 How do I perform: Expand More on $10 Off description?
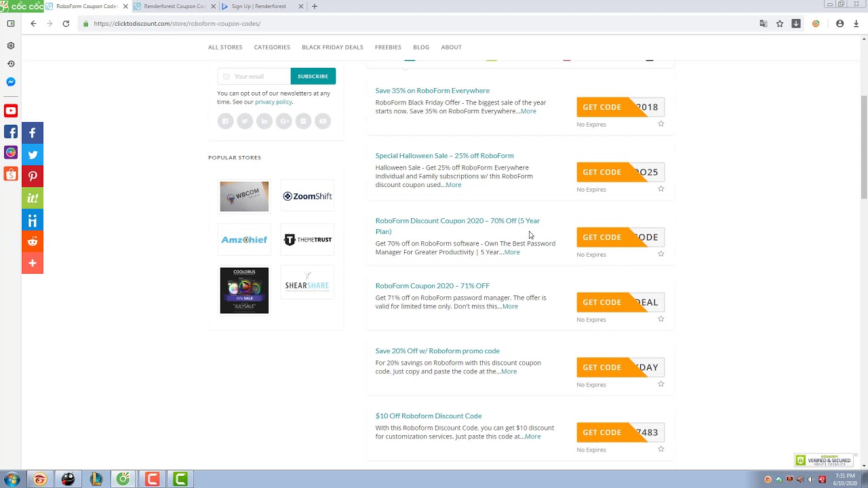point(533,436)
